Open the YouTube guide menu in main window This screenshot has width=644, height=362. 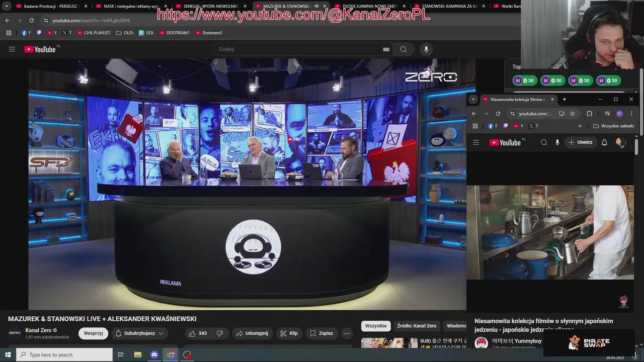pos(12,49)
